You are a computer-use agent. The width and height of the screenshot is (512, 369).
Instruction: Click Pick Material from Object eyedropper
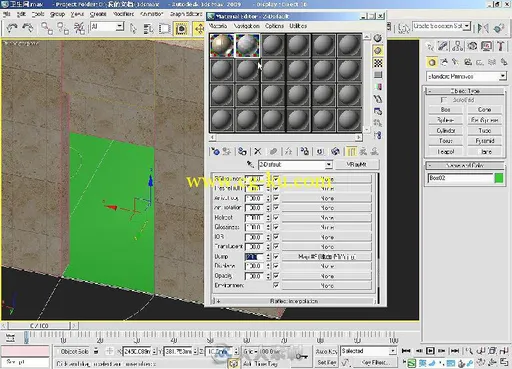[x=250, y=164]
